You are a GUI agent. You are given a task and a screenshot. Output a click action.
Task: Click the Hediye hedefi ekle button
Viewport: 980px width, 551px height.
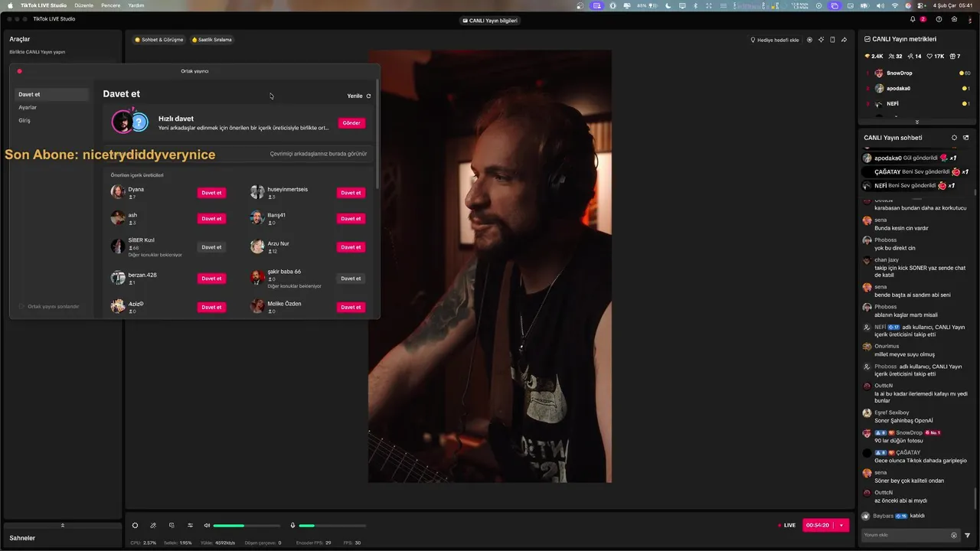tap(774, 40)
